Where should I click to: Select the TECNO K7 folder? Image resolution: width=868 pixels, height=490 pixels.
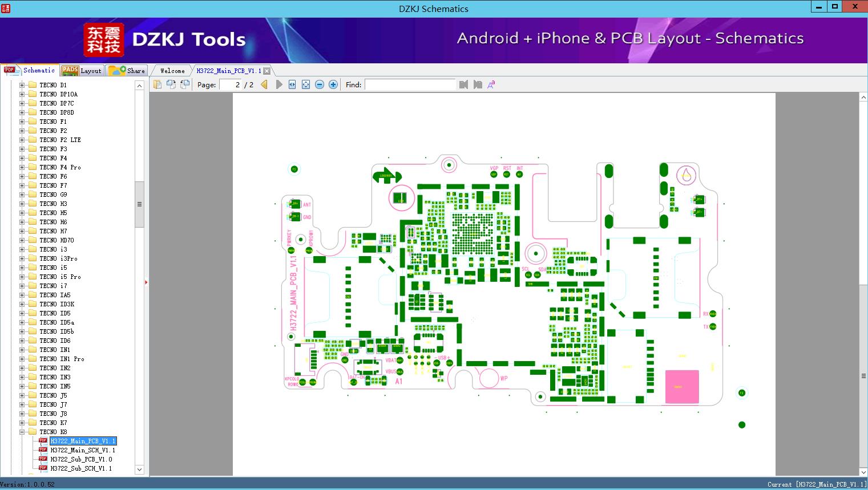[x=53, y=423]
